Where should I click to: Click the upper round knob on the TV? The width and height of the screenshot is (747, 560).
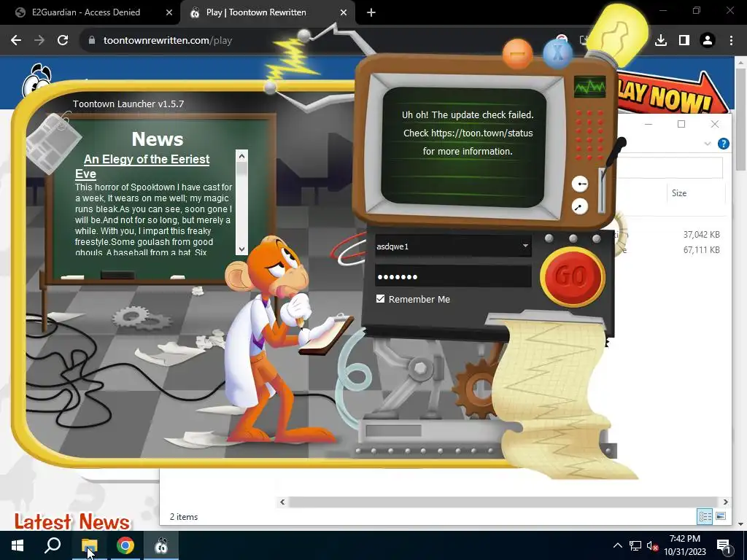point(580,184)
